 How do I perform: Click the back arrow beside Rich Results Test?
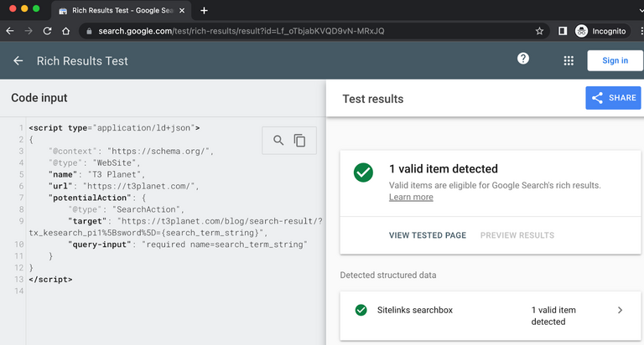[18, 61]
